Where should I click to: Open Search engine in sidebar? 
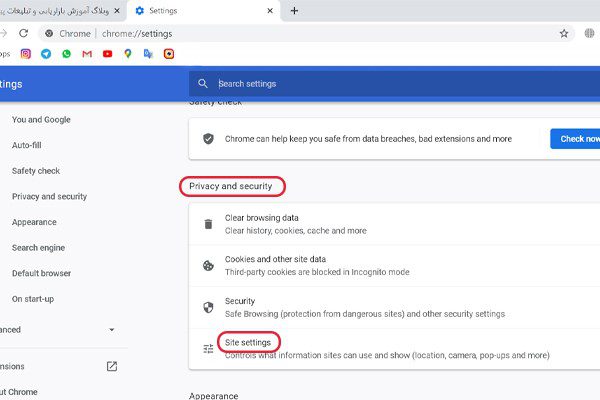tap(38, 248)
